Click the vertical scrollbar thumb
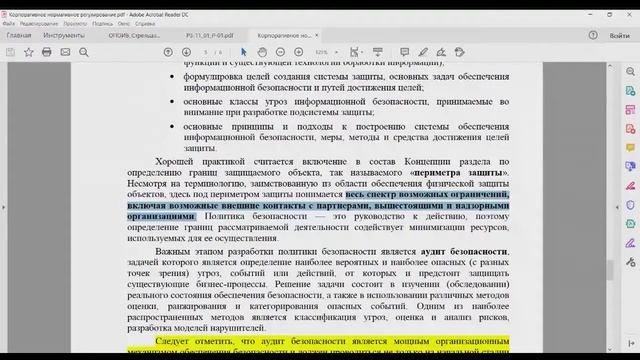Viewport: 640px width, 360px height. [610, 270]
